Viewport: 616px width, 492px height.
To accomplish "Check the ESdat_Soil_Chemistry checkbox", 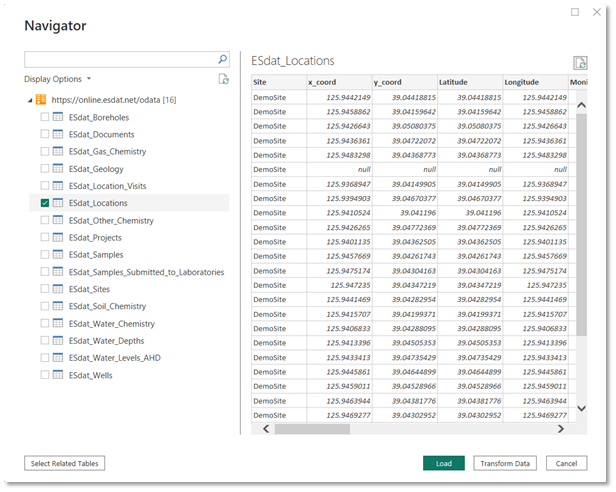I will [45, 306].
